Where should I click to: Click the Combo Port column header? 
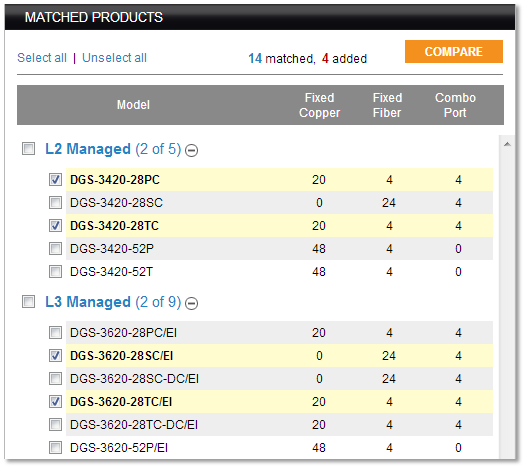tap(455, 105)
